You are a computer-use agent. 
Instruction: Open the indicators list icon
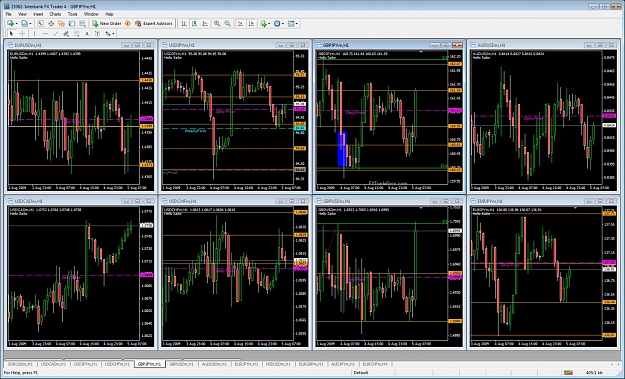(x=263, y=24)
